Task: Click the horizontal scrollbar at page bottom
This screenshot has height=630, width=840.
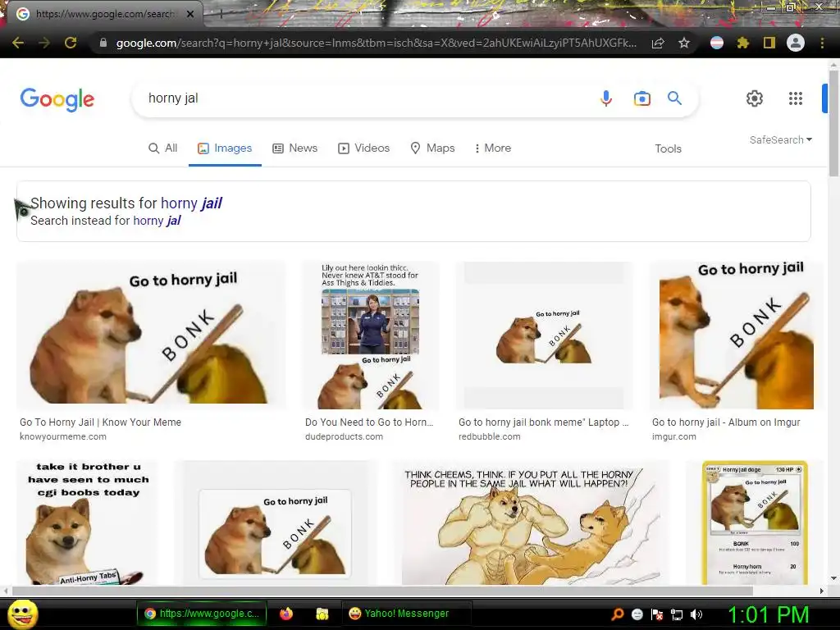Action: [x=382, y=591]
